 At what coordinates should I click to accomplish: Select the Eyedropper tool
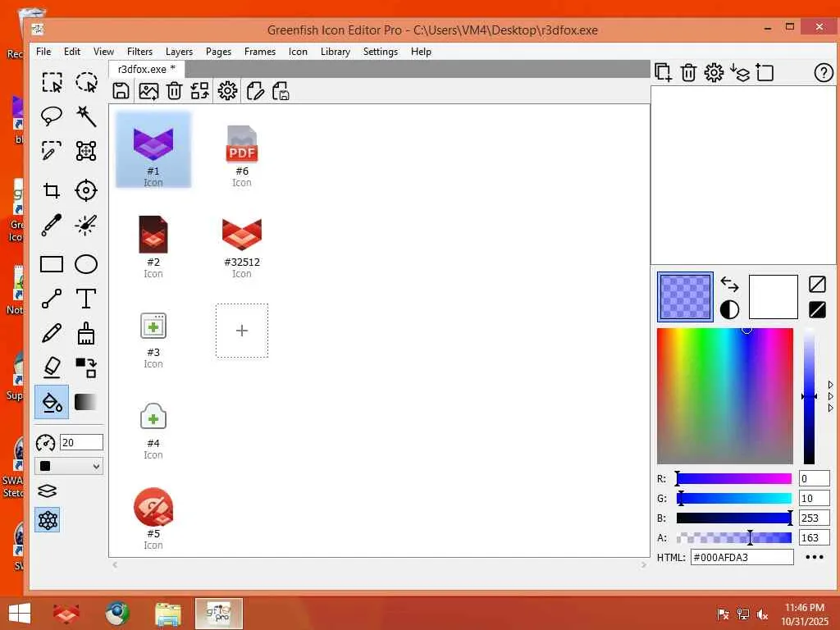point(52,225)
